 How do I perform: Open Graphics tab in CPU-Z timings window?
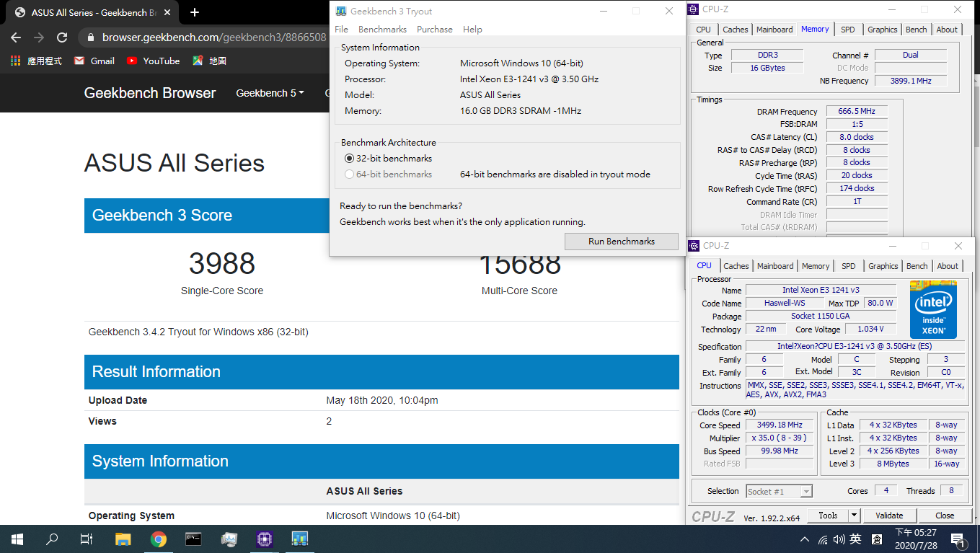pyautogui.click(x=882, y=30)
